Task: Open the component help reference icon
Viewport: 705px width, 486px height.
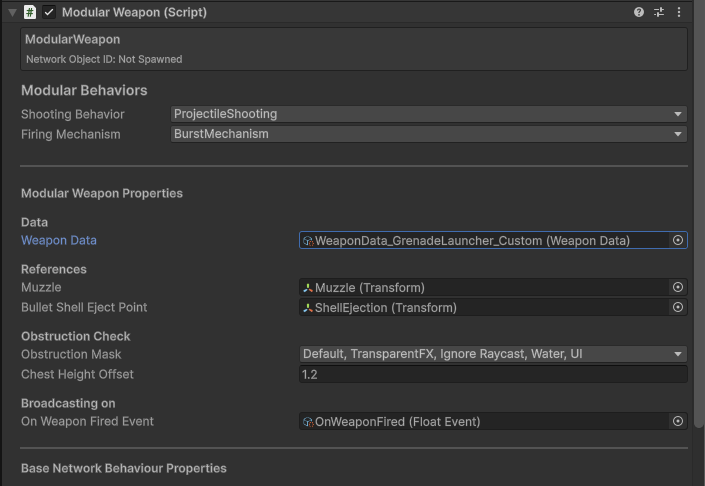Action: [639, 12]
